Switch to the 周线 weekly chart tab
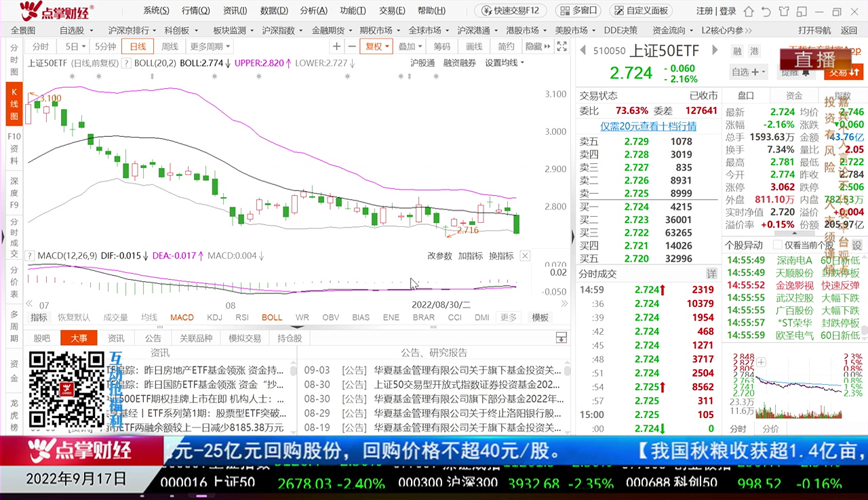868x500 pixels. 170,46
